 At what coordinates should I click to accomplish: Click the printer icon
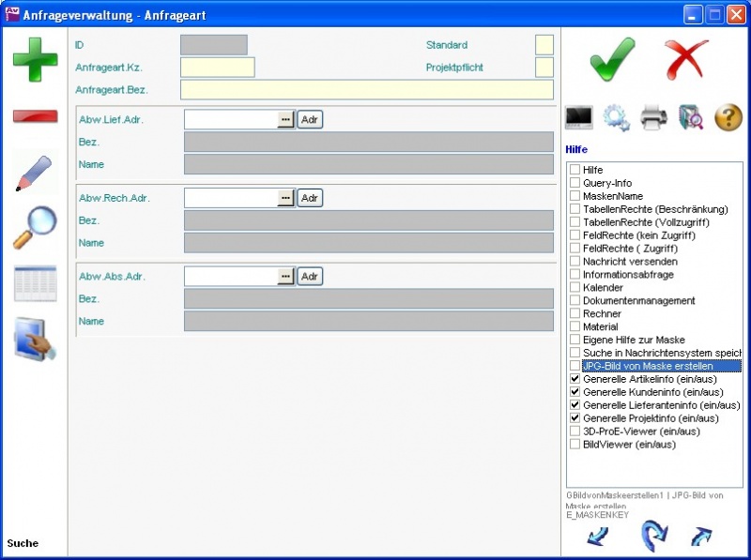[653, 117]
